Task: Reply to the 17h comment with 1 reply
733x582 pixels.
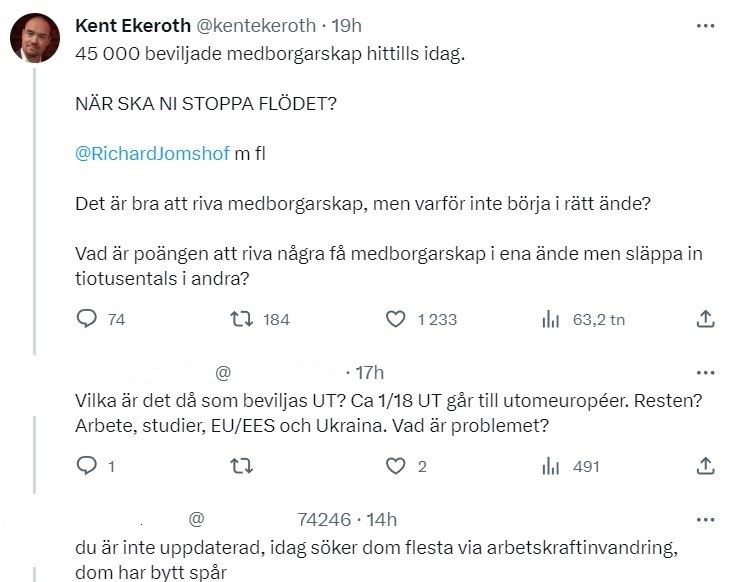Action: (x=88, y=465)
